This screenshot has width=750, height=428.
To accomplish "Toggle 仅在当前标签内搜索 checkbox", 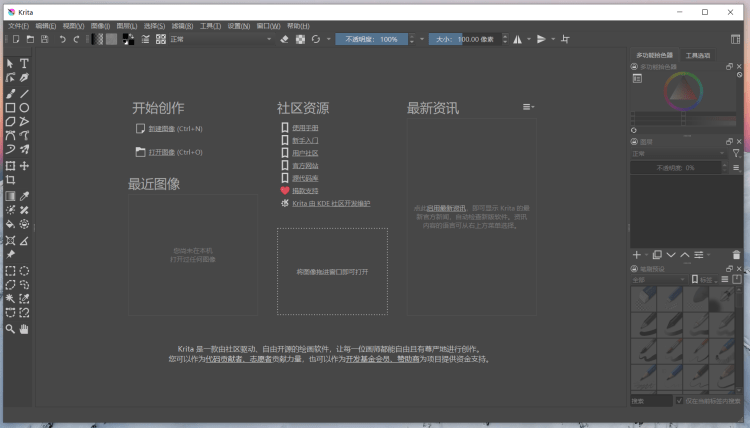I will coord(679,401).
